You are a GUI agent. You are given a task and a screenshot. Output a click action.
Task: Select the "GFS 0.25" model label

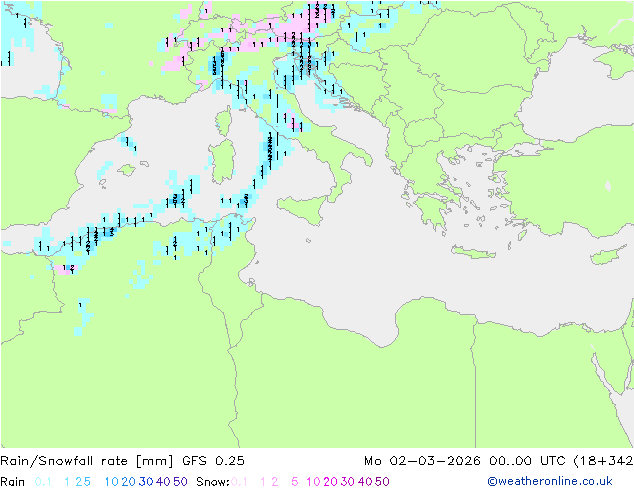[x=213, y=461]
